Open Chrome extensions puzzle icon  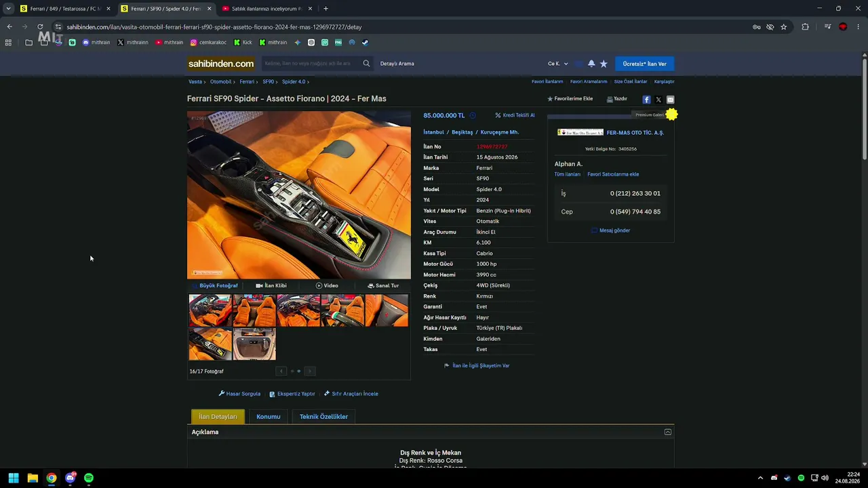tap(806, 27)
